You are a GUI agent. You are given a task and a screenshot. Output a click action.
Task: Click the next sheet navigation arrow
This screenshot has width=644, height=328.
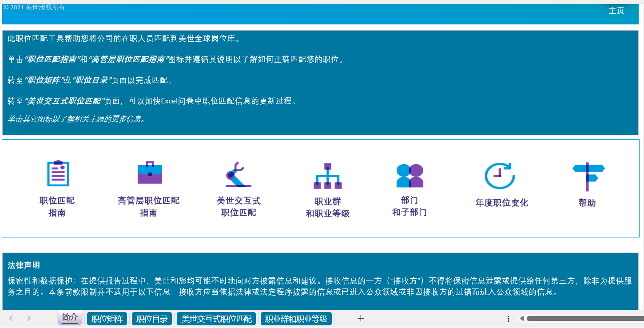click(x=29, y=318)
